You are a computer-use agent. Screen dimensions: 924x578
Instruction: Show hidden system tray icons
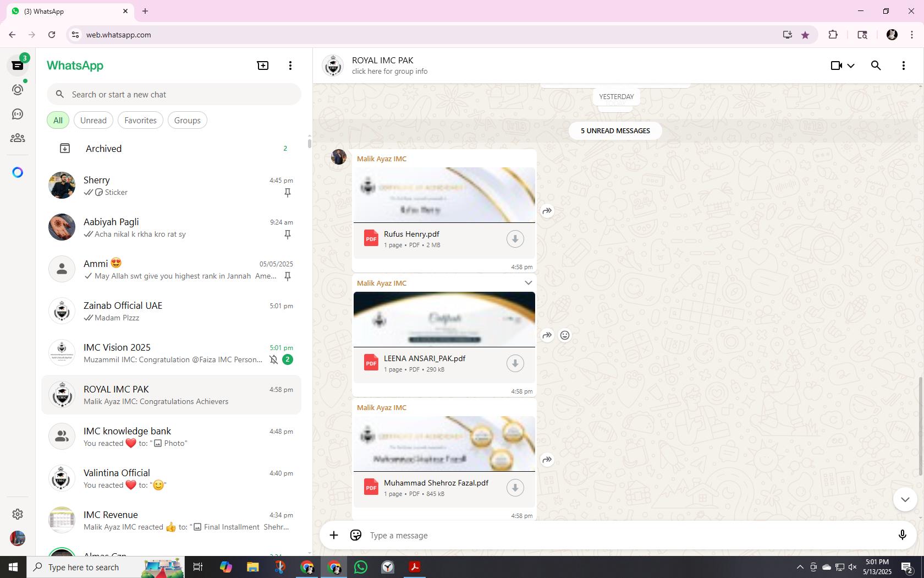point(800,567)
